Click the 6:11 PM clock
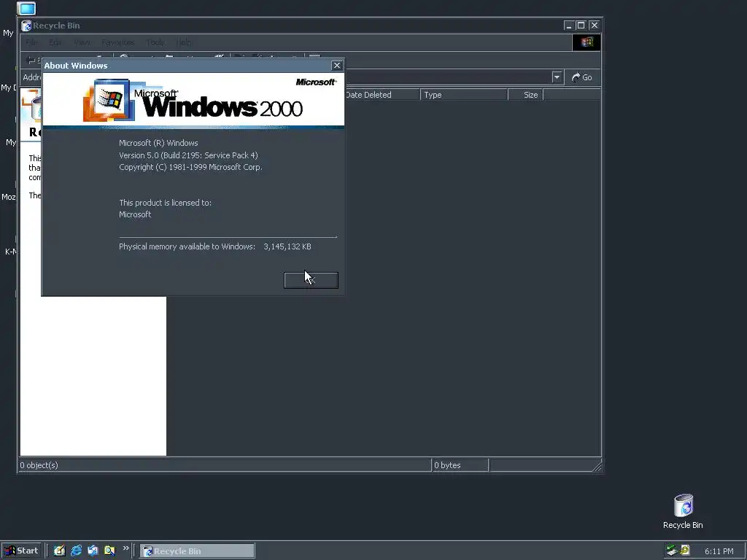Image resolution: width=747 pixels, height=560 pixels. 719,551
